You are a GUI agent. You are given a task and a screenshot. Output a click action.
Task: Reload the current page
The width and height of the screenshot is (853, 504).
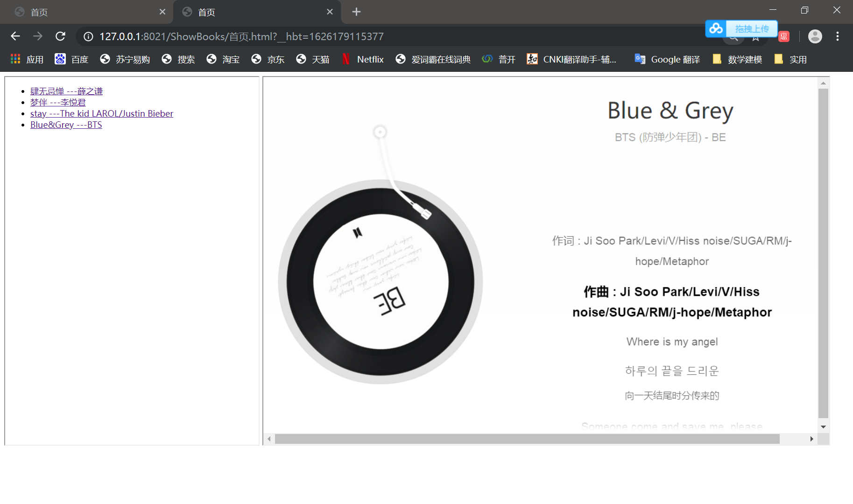point(60,36)
